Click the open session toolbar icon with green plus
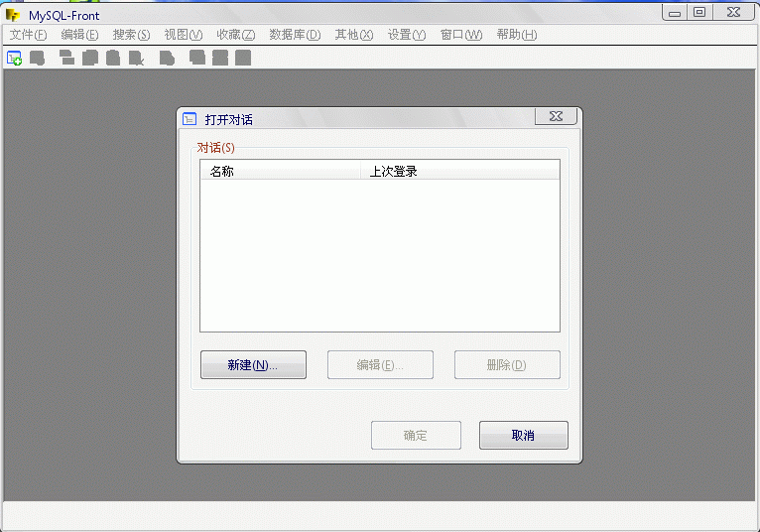This screenshot has height=532, width=760. click(15, 59)
